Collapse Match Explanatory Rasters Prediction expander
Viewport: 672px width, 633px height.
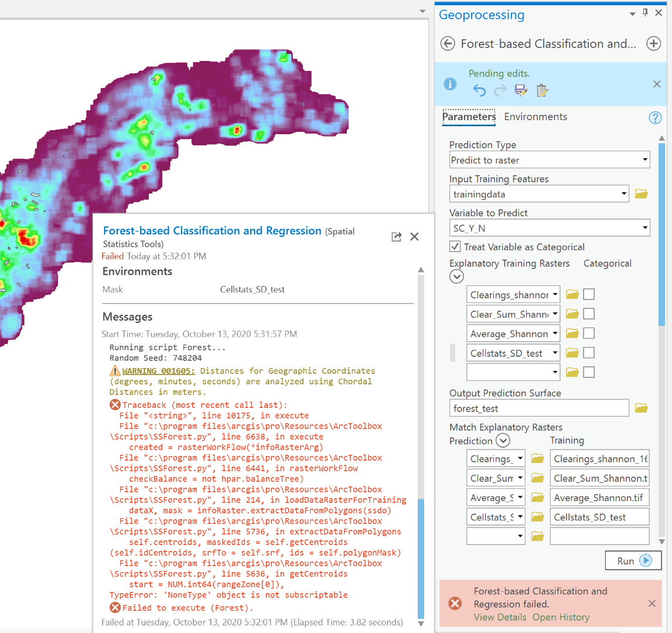(503, 440)
